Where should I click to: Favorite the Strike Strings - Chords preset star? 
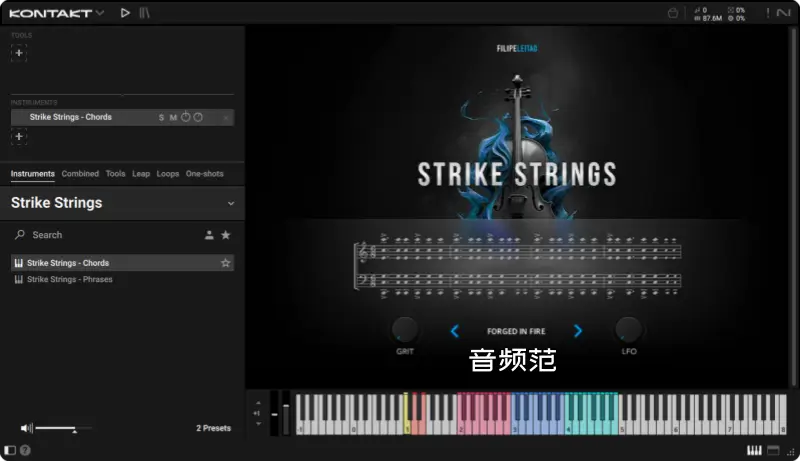click(x=226, y=263)
